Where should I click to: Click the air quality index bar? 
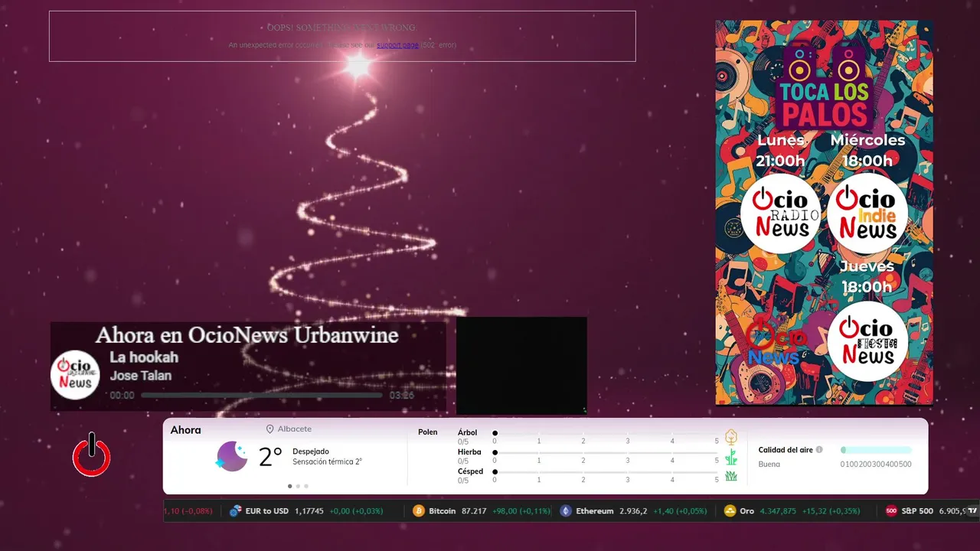pyautogui.click(x=876, y=450)
